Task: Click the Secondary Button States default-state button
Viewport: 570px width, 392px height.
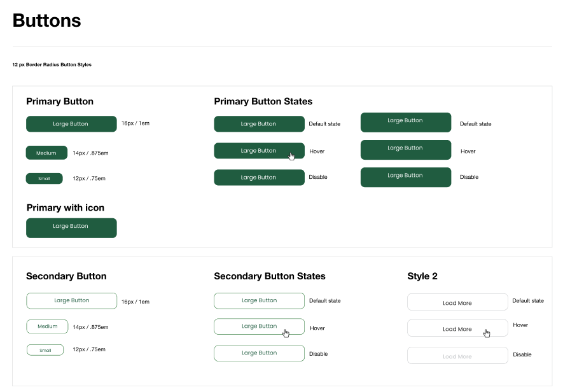Action: [259, 300]
